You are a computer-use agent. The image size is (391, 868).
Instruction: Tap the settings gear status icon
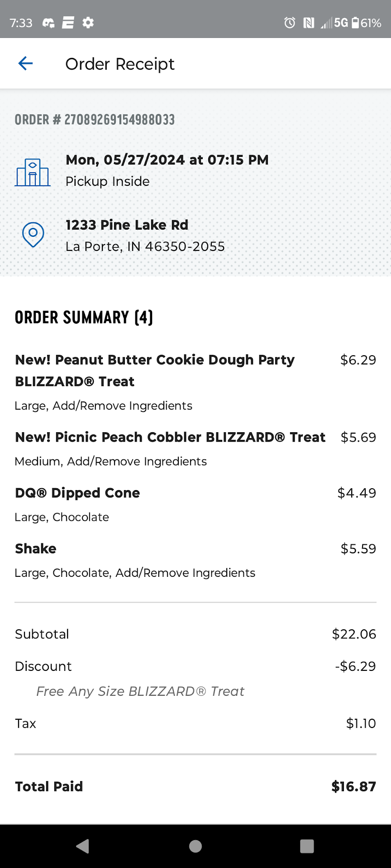click(88, 23)
